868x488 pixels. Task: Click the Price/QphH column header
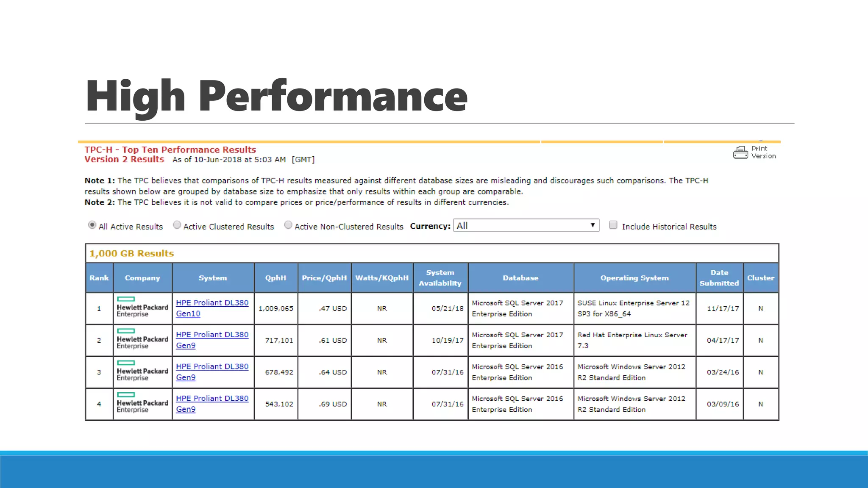click(324, 278)
